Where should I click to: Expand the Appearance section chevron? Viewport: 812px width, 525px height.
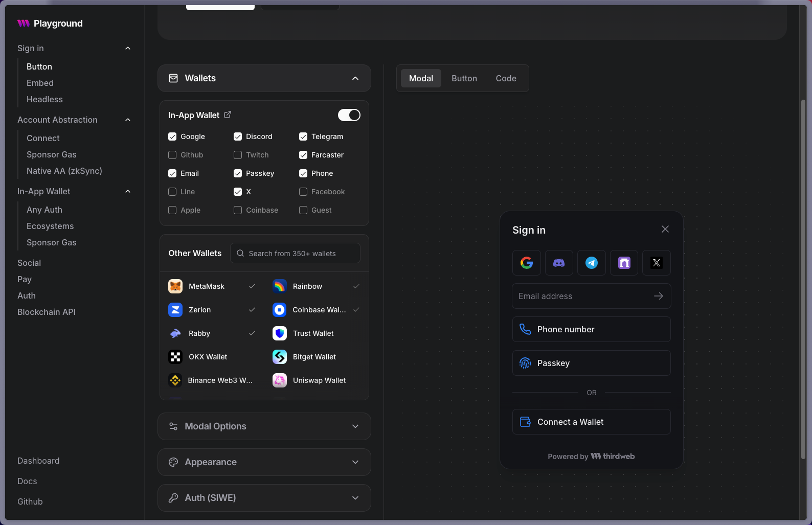click(x=355, y=462)
